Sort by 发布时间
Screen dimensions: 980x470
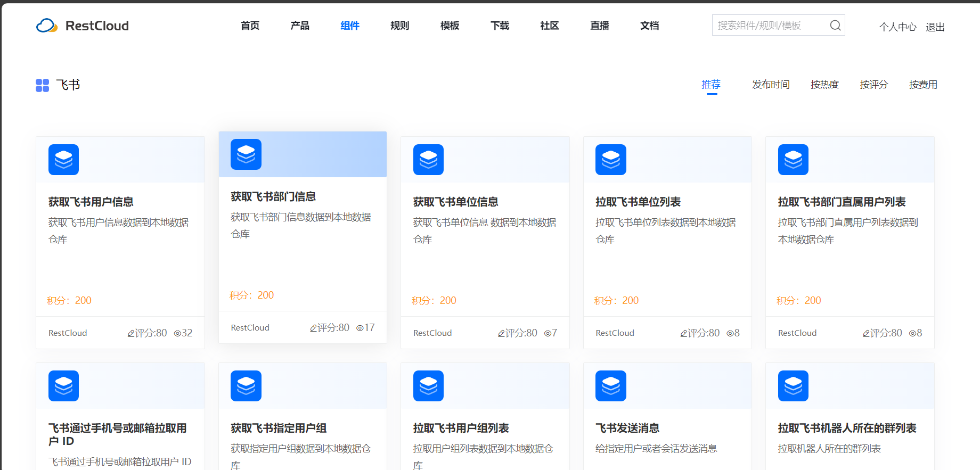point(771,85)
